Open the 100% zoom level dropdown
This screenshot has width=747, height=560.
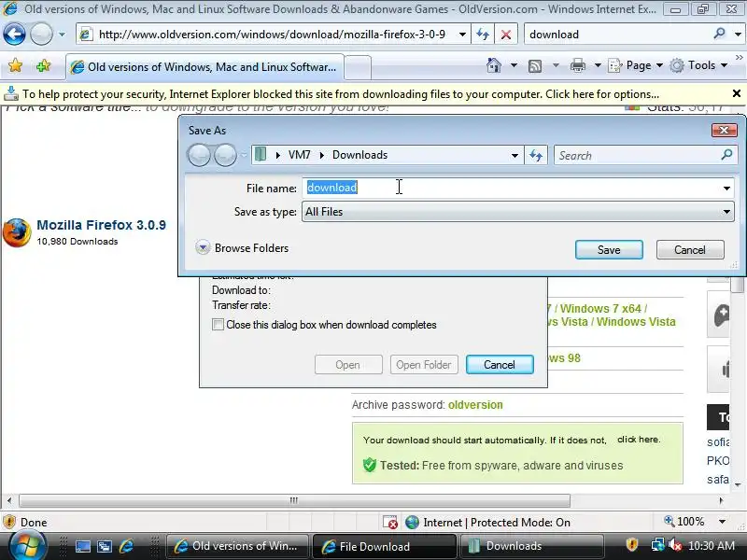[722, 522]
